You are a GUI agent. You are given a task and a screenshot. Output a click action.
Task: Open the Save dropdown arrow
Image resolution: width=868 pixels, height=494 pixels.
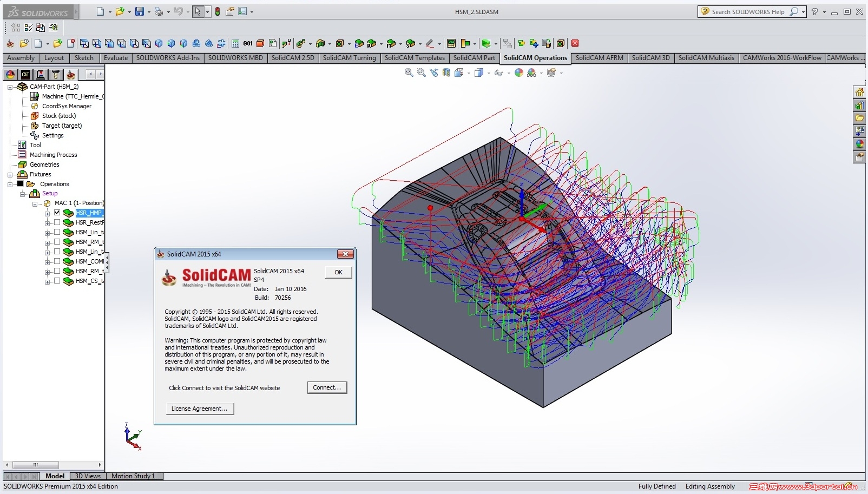point(149,12)
